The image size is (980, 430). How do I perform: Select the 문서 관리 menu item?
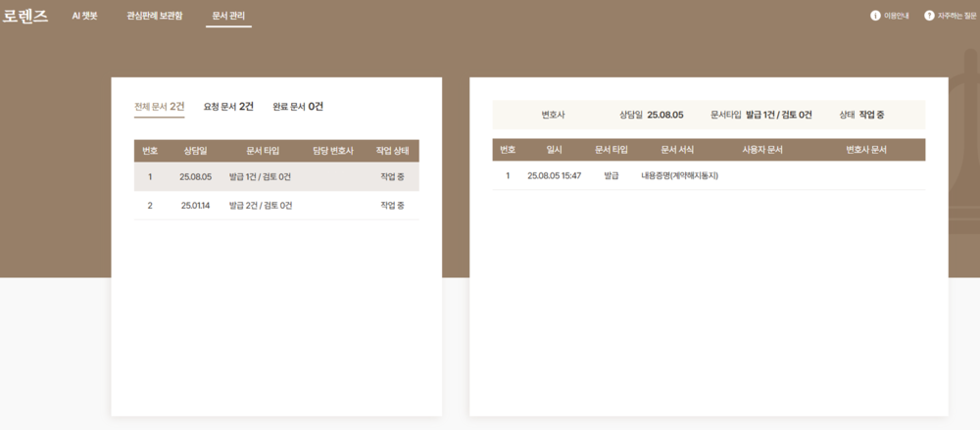228,17
